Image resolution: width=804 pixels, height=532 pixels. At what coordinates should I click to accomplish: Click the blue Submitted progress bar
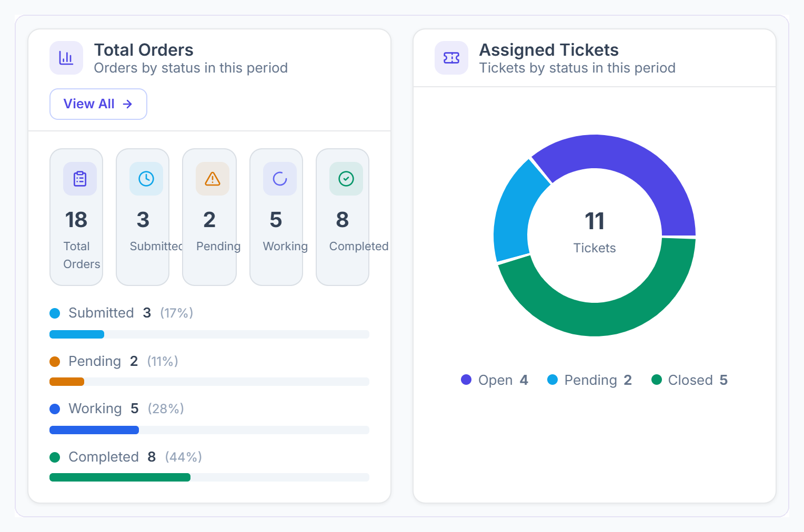point(77,334)
